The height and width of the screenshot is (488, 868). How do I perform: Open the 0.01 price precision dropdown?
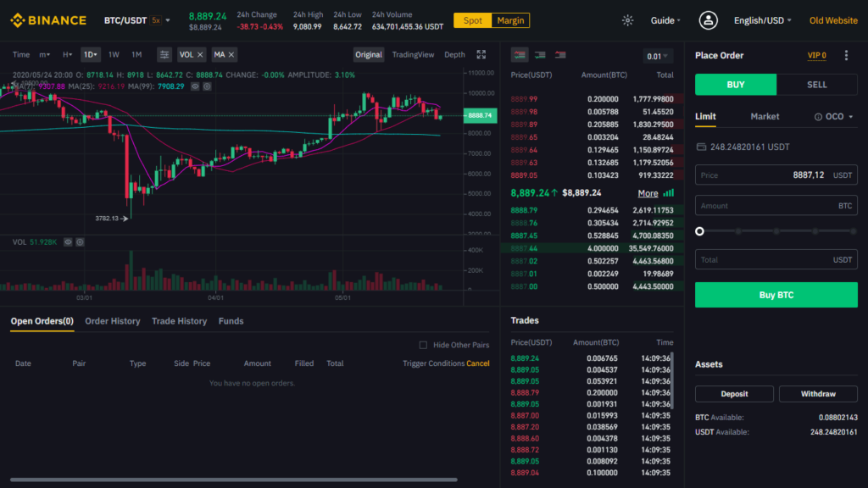(x=657, y=56)
